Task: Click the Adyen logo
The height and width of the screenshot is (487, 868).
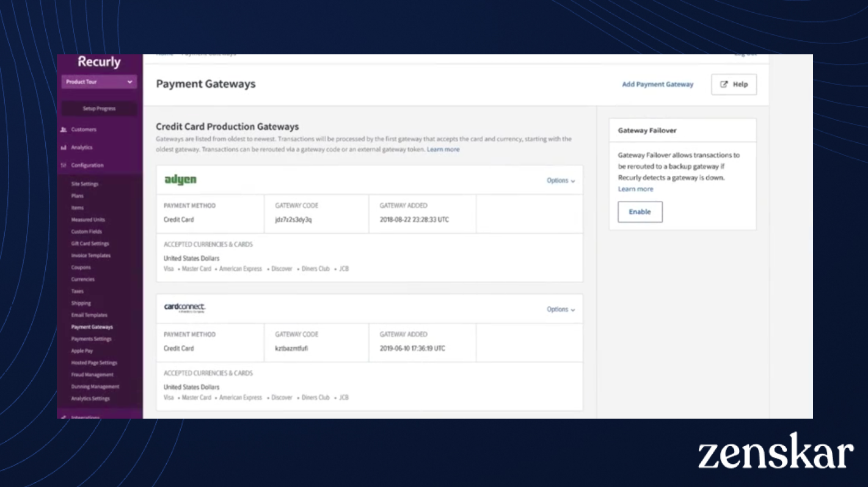Action: point(180,180)
